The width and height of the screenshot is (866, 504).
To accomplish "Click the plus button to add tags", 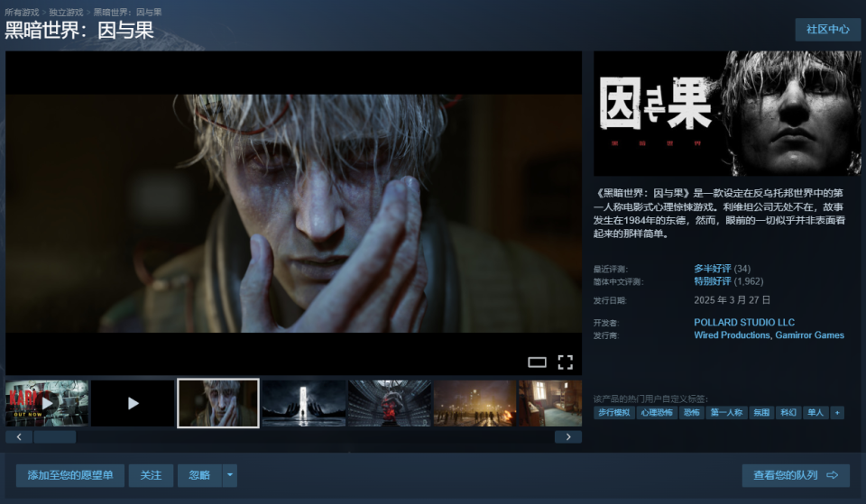I will [837, 412].
